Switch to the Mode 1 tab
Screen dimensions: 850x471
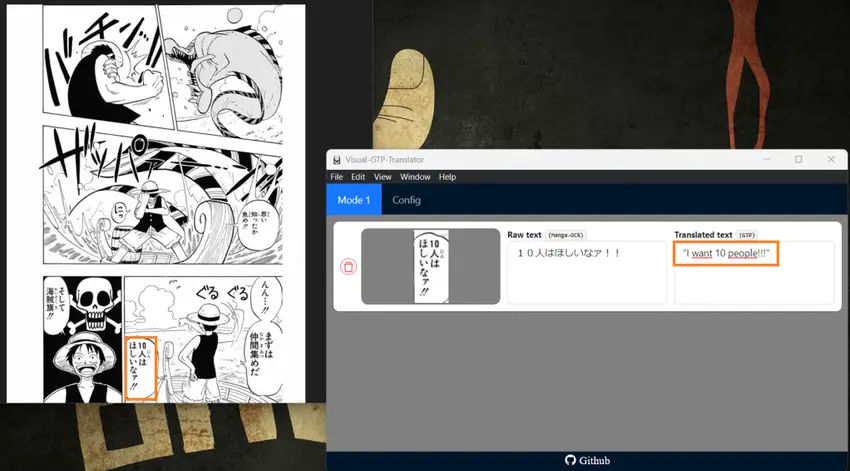tap(354, 200)
